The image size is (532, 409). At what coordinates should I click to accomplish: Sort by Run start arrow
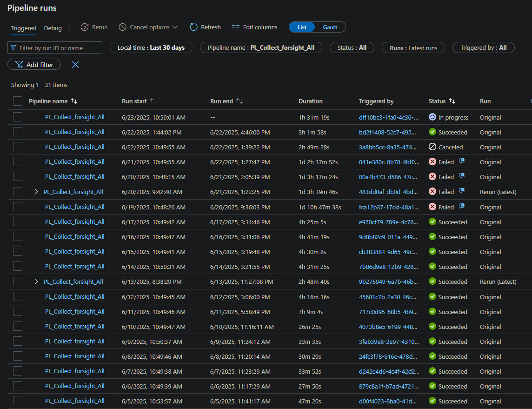click(x=153, y=101)
